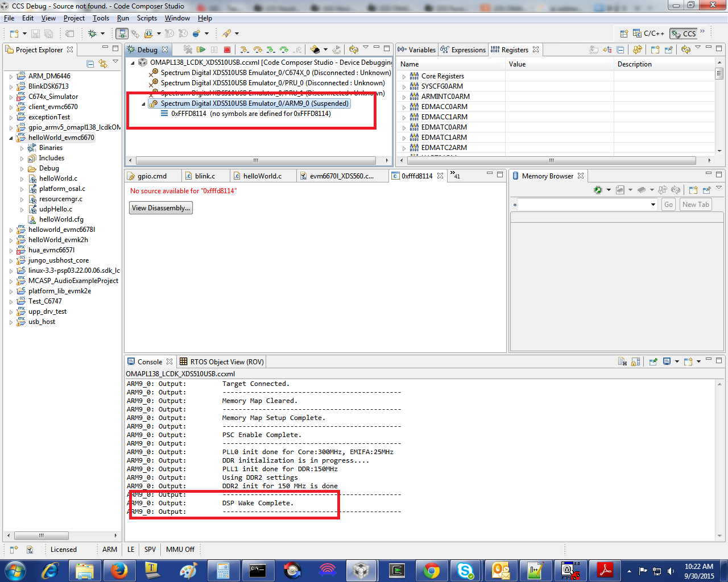
Task: Toggle Link with Editor in Project Explorer
Action: coord(103,64)
